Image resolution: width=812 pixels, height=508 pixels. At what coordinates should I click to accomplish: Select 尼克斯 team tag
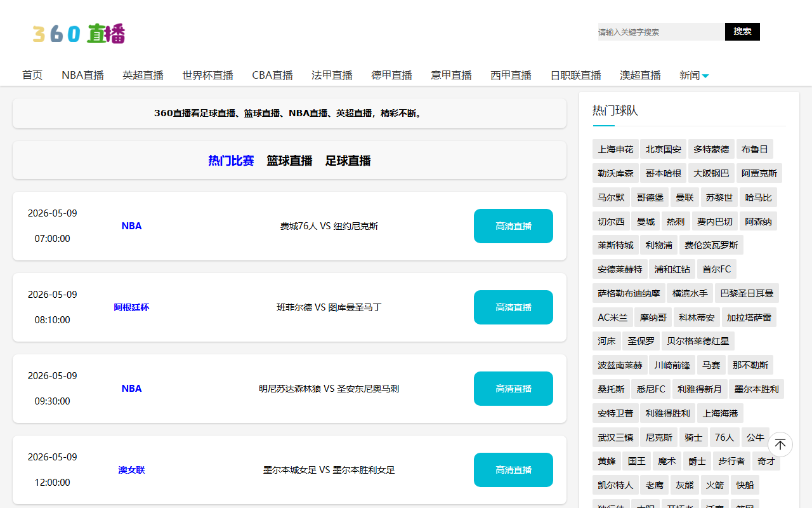point(658,438)
